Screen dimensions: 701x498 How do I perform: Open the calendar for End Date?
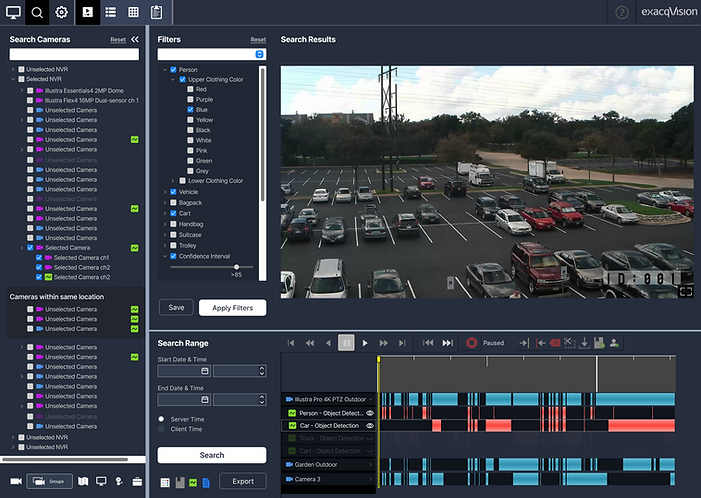(x=205, y=399)
